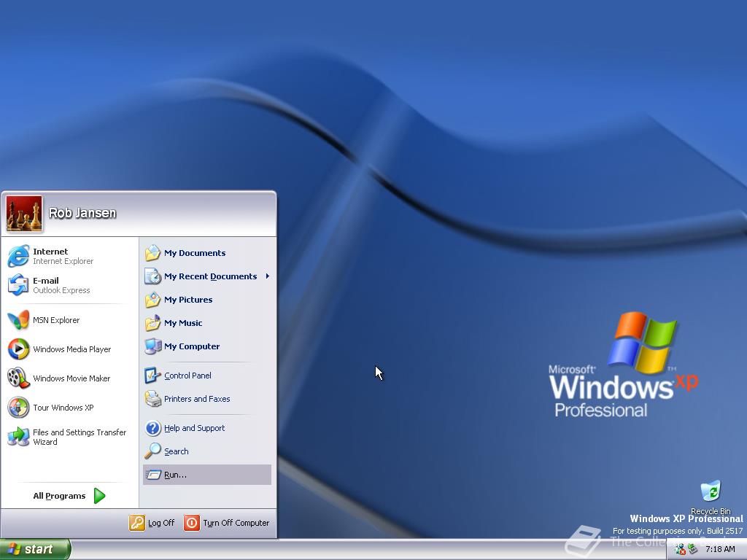The width and height of the screenshot is (747, 560).
Task: Open the Files and Settings Transfer Wizard icon
Action: click(18, 437)
